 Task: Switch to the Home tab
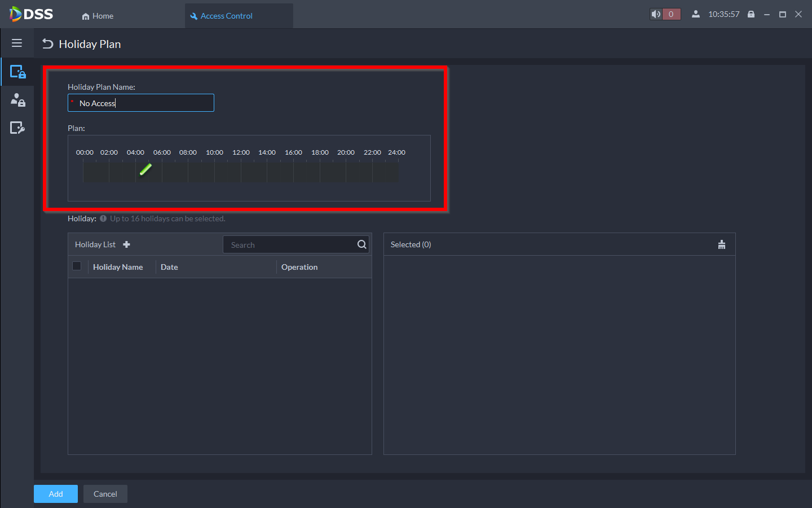(x=98, y=16)
